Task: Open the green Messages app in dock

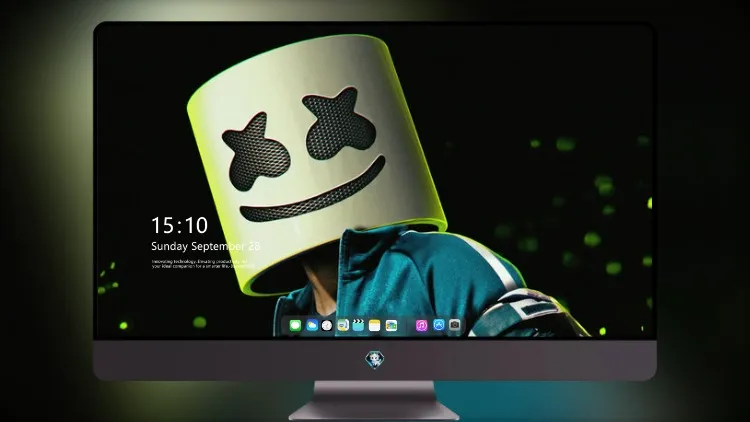Action: click(x=295, y=325)
